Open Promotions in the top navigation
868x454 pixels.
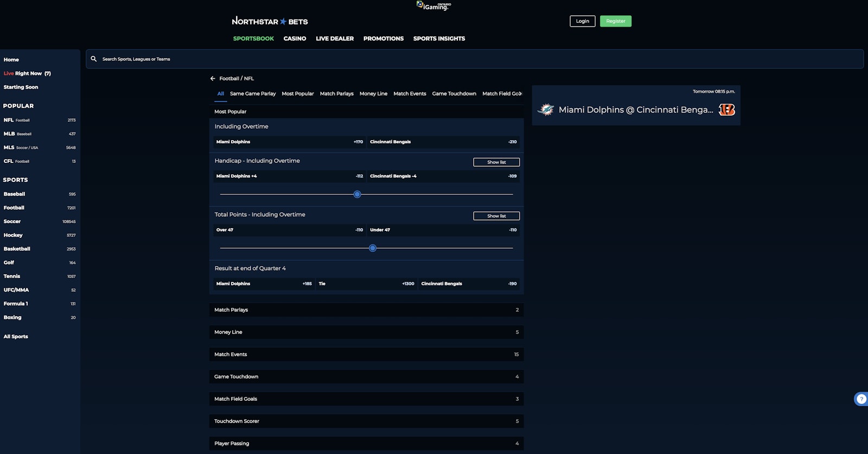pyautogui.click(x=384, y=39)
